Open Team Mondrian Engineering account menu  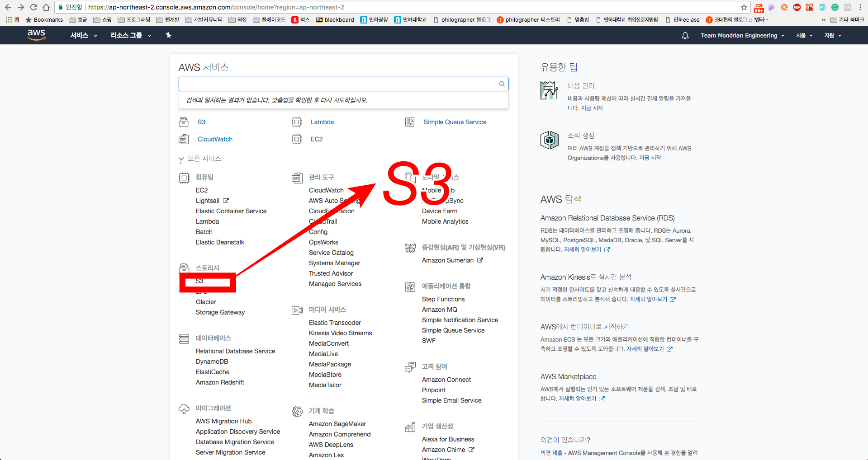pos(742,35)
